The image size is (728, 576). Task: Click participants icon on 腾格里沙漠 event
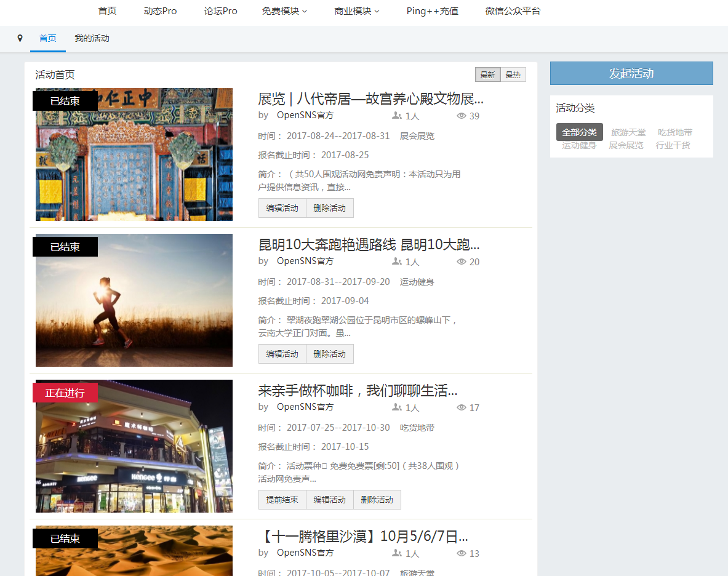pyautogui.click(x=397, y=553)
